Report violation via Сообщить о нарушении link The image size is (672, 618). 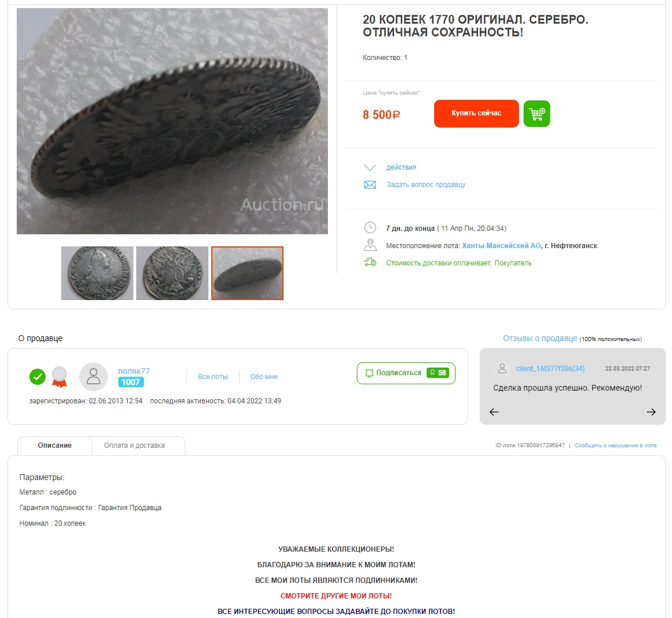(615, 445)
